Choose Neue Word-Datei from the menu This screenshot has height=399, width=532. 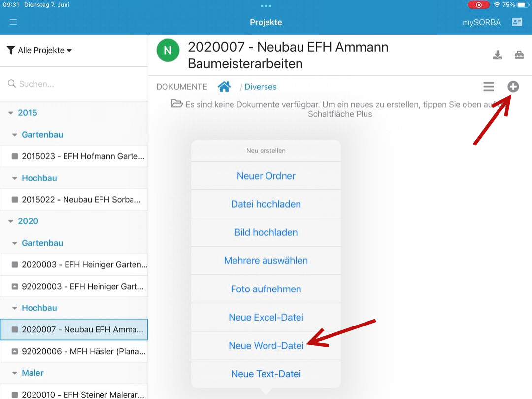pyautogui.click(x=266, y=346)
